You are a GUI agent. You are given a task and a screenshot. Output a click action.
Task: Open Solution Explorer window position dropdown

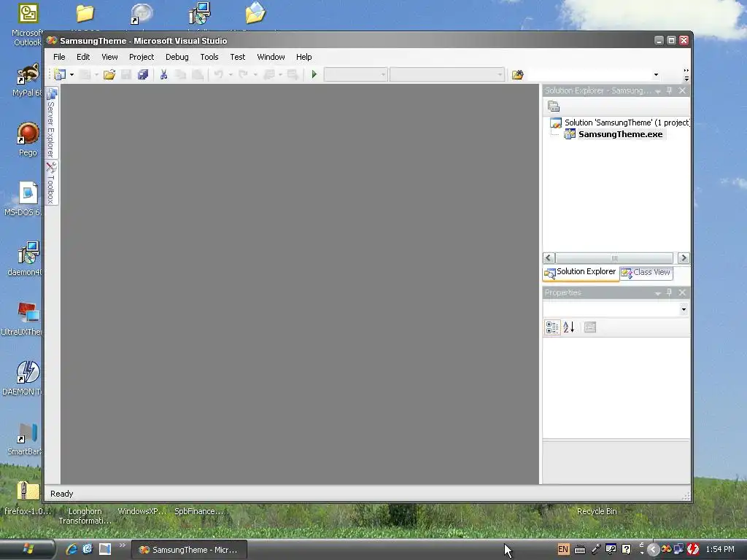pyautogui.click(x=658, y=91)
